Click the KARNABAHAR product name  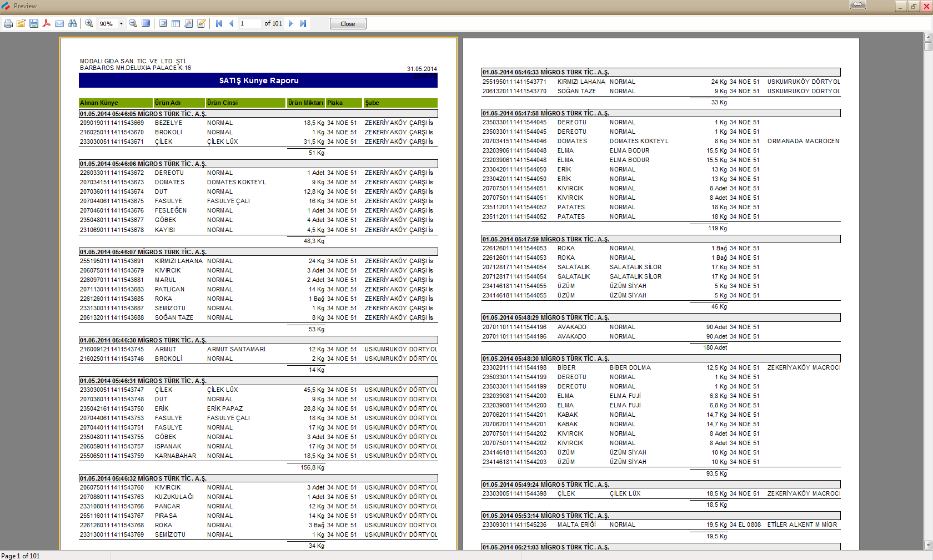coord(175,456)
